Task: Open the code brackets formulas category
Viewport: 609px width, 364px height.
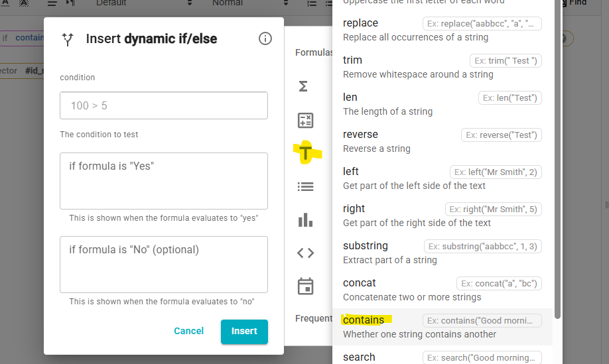Action: pos(305,253)
